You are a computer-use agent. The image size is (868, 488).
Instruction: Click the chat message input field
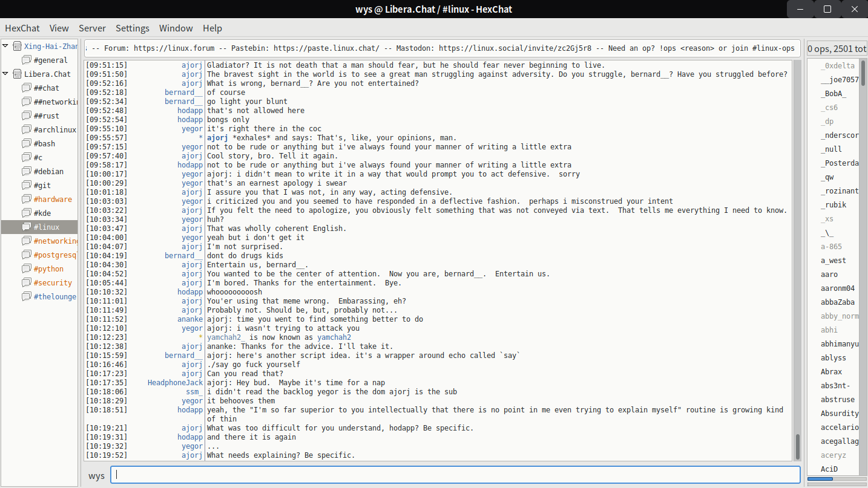(x=454, y=475)
